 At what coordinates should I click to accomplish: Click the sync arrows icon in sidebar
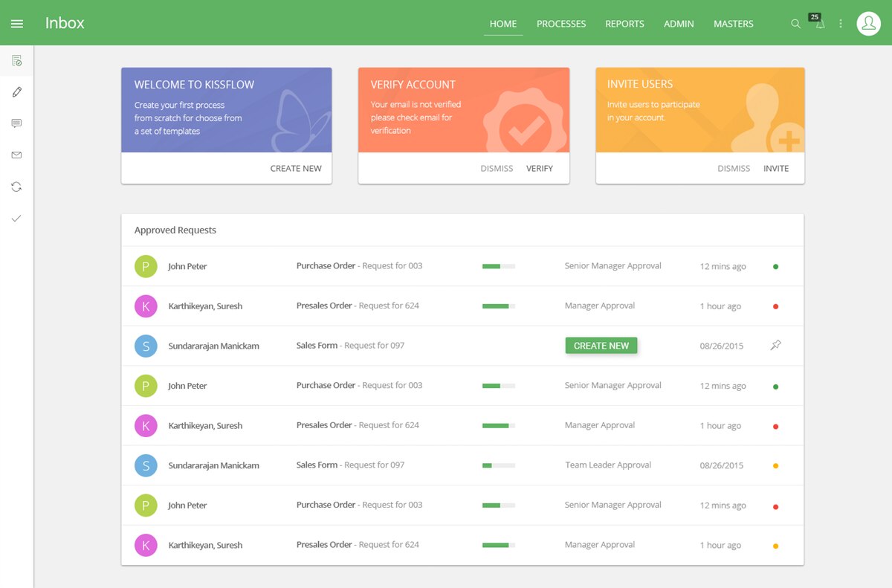tap(16, 187)
